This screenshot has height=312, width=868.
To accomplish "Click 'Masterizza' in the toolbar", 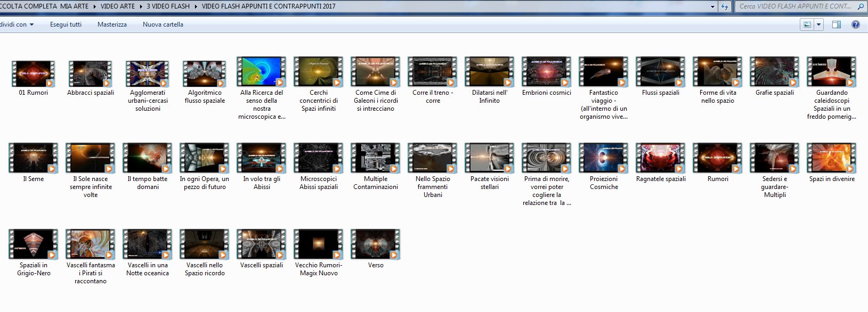I will (112, 24).
